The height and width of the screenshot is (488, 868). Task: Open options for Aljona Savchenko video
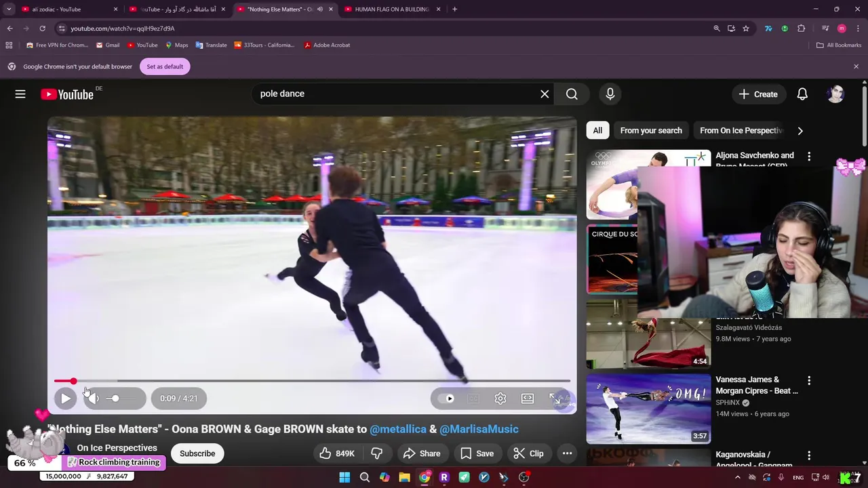point(809,157)
